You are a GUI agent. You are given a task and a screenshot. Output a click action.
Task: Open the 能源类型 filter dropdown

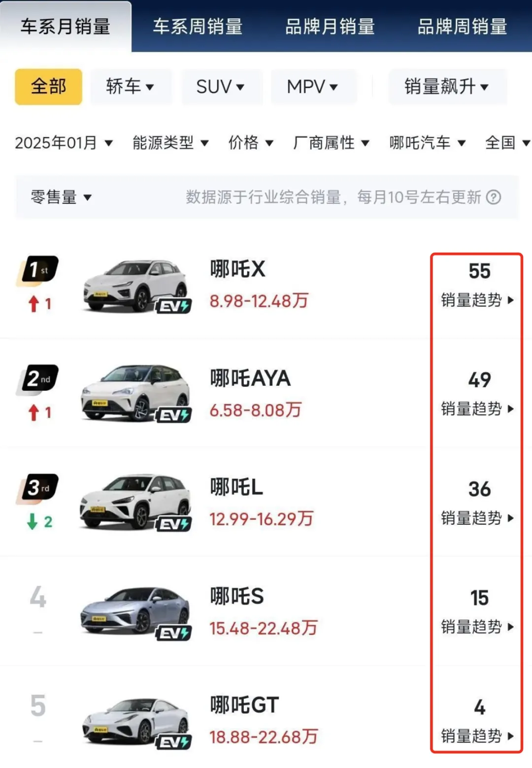(x=170, y=143)
